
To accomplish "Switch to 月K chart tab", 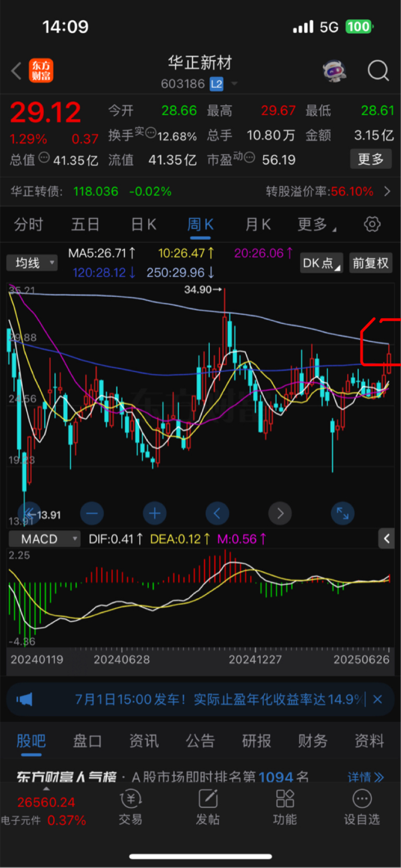I will [x=258, y=225].
